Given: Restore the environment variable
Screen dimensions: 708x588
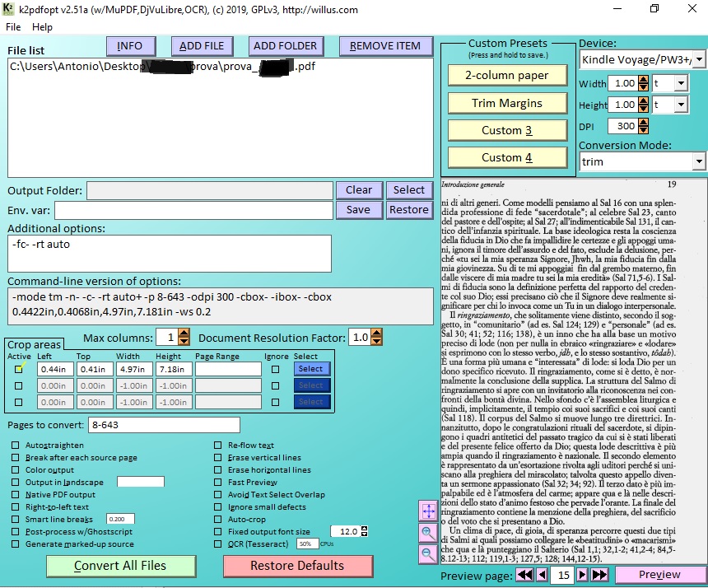Looking at the screenshot, I should pyautogui.click(x=408, y=210).
